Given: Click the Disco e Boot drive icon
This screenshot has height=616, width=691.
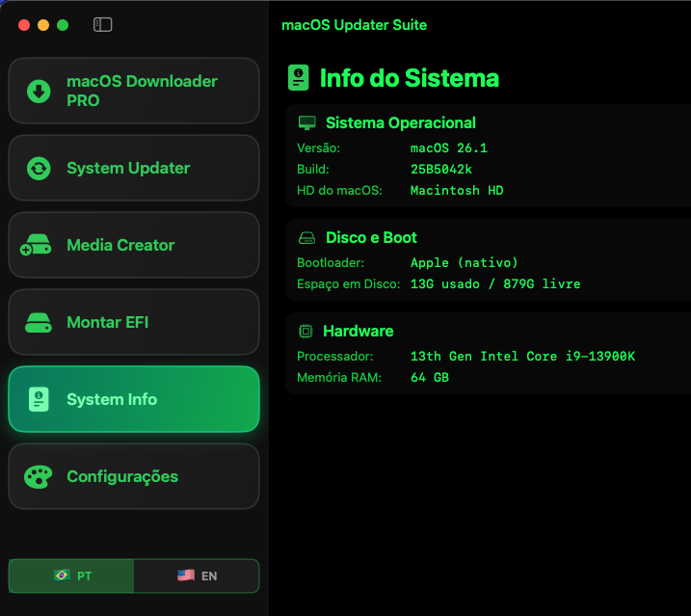Looking at the screenshot, I should coord(306,238).
